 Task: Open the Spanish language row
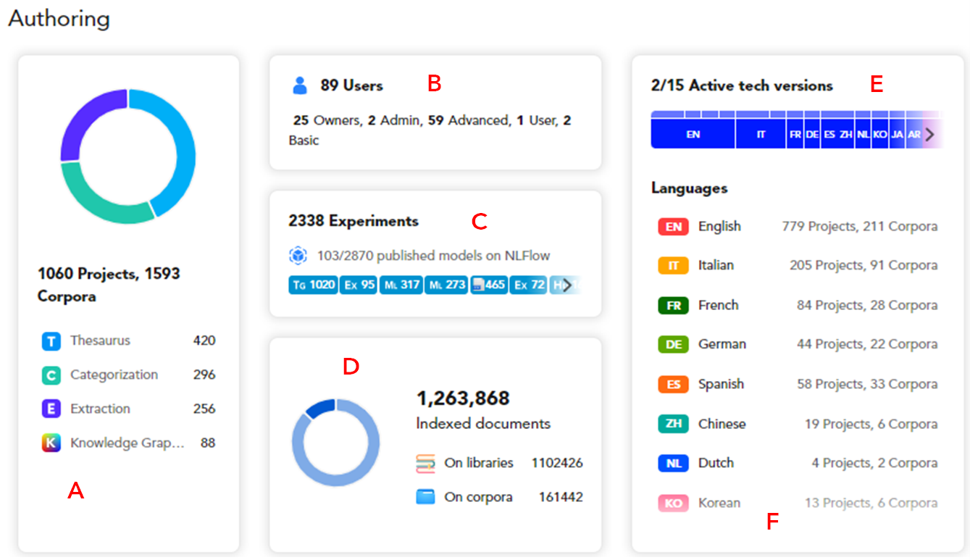[797, 385]
